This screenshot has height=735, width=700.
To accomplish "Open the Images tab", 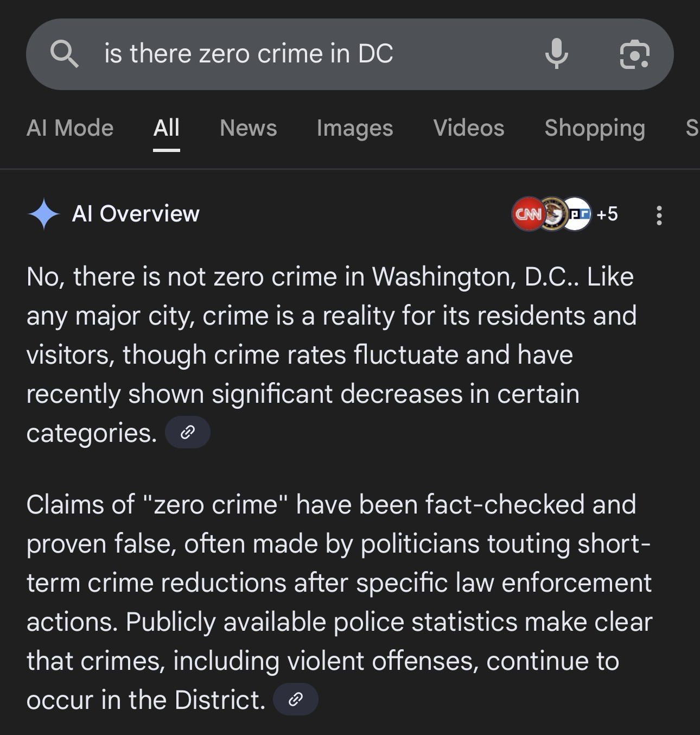I will pos(355,128).
